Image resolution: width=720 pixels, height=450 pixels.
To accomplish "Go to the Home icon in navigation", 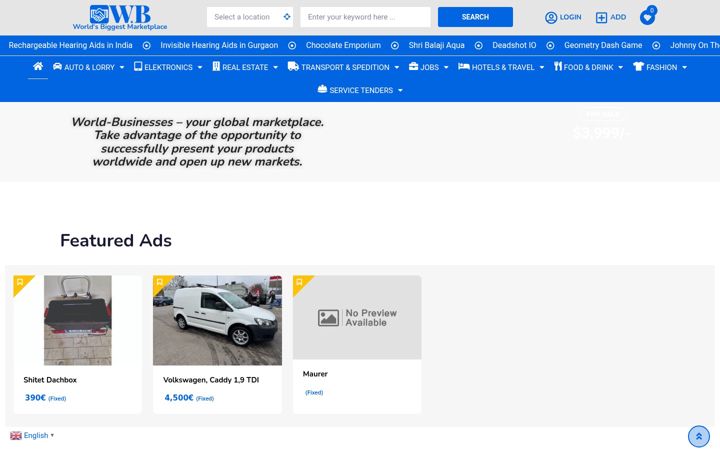I will [x=38, y=67].
